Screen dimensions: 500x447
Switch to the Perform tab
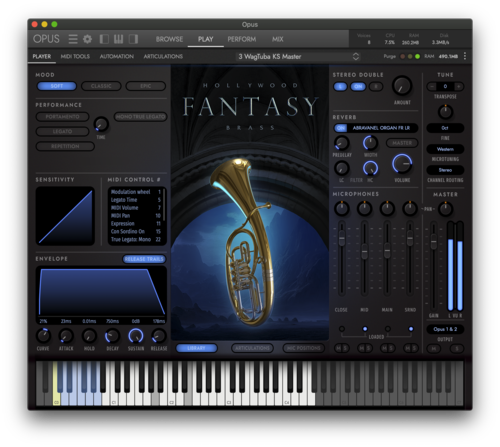pyautogui.click(x=242, y=39)
